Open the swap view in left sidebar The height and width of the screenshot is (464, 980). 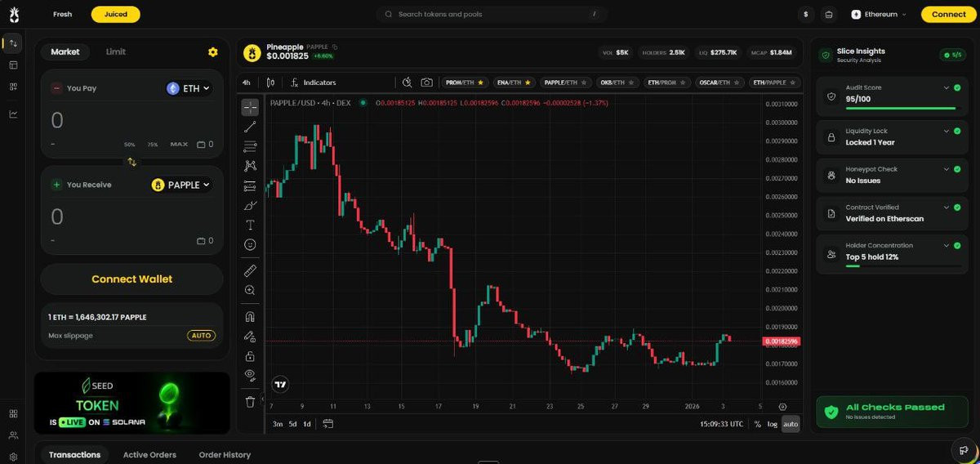point(13,43)
